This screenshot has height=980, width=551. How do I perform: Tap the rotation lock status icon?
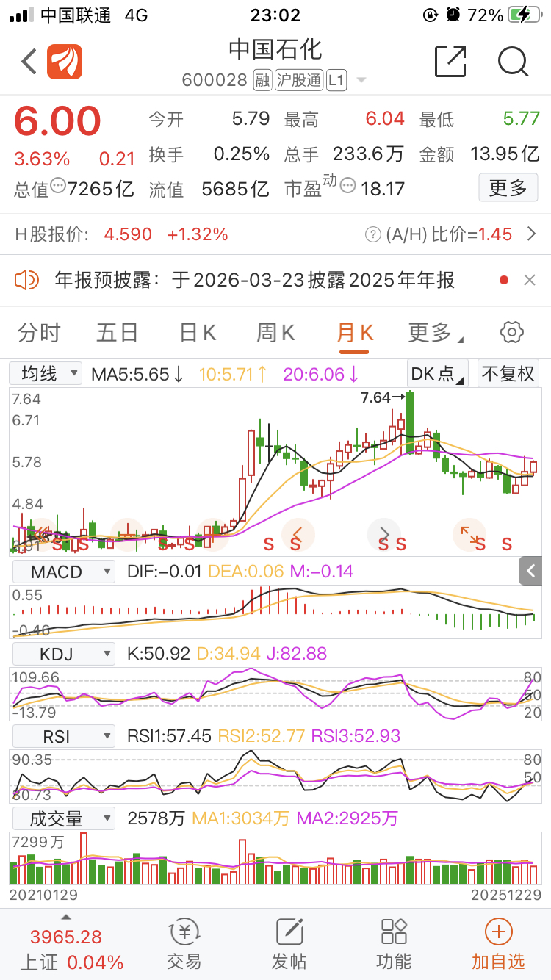[x=431, y=15]
